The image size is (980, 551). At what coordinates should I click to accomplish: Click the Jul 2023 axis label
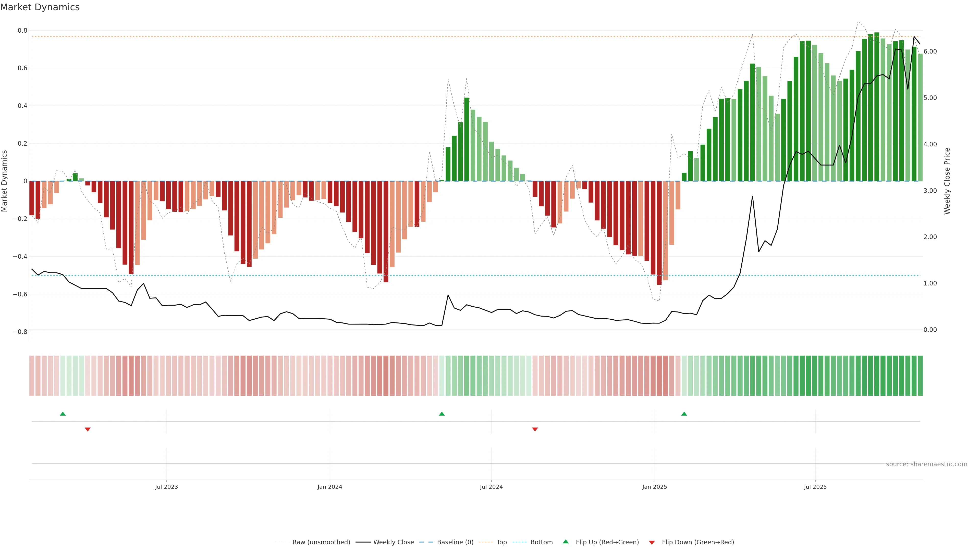(x=166, y=487)
